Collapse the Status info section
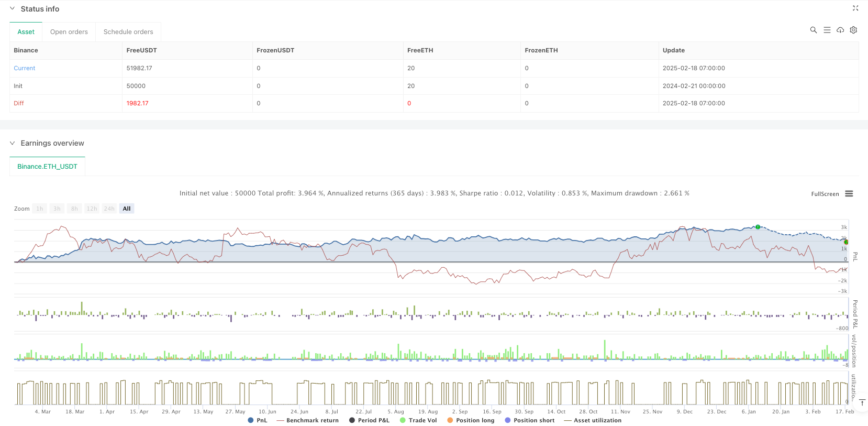 click(x=13, y=9)
